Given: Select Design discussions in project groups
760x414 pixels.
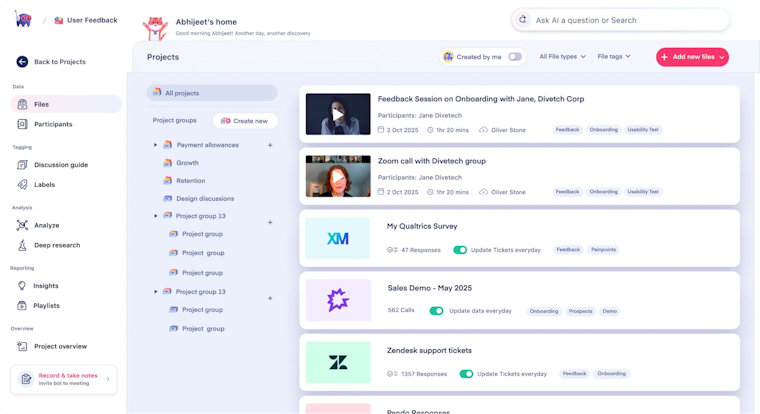Looking at the screenshot, I should pyautogui.click(x=205, y=198).
